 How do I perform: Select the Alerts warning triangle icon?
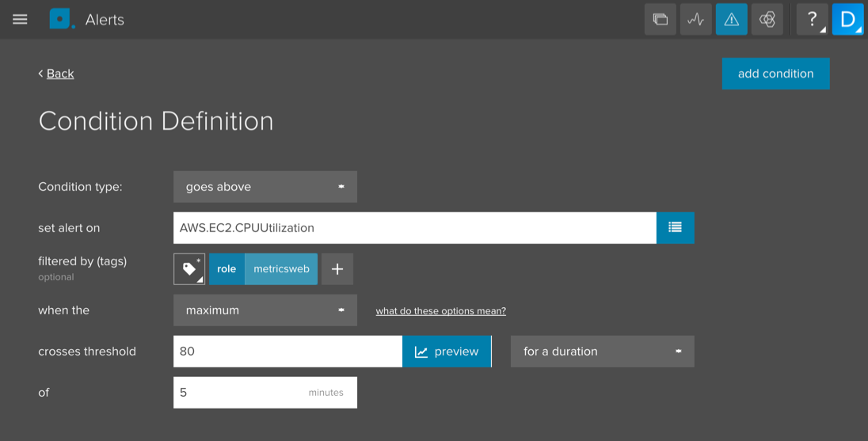point(731,20)
